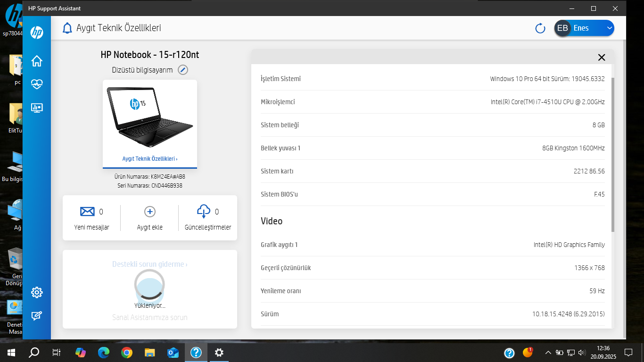Close the device specifications panel
The image size is (644, 362).
tap(602, 57)
